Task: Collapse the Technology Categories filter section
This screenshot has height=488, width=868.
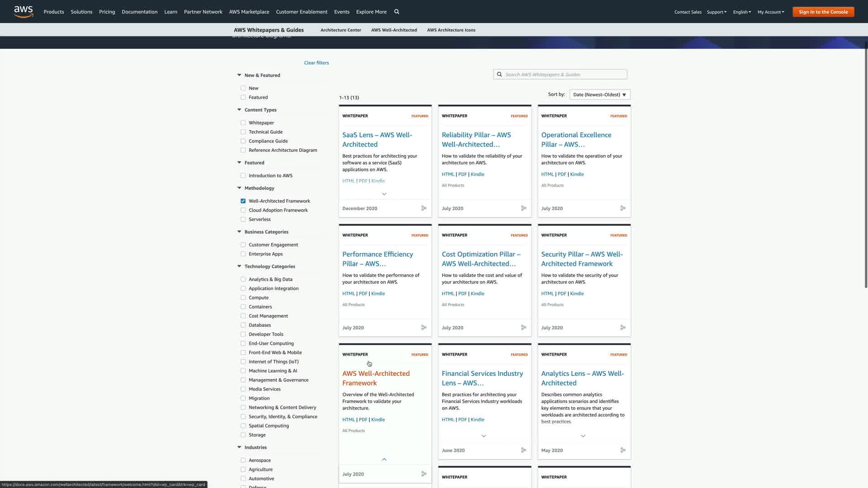Action: pyautogui.click(x=239, y=267)
